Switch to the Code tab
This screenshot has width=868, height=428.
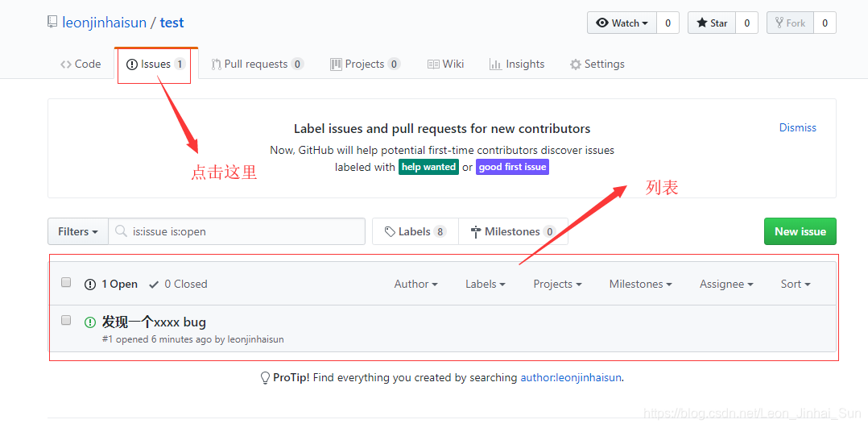[81, 64]
